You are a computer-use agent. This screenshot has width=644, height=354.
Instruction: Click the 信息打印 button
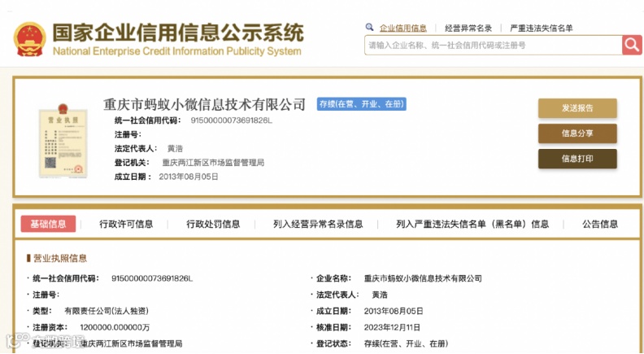[577, 159]
